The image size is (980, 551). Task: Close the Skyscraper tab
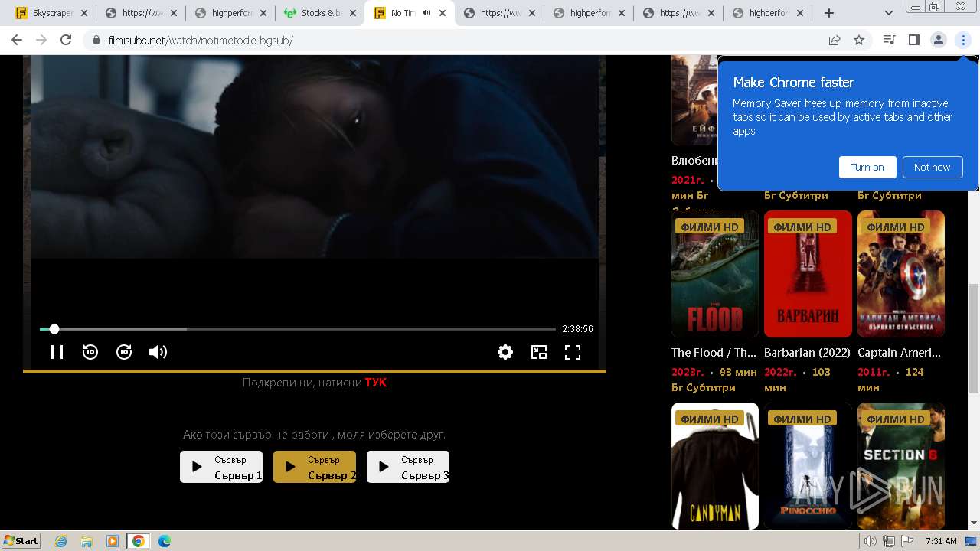pos(83,13)
